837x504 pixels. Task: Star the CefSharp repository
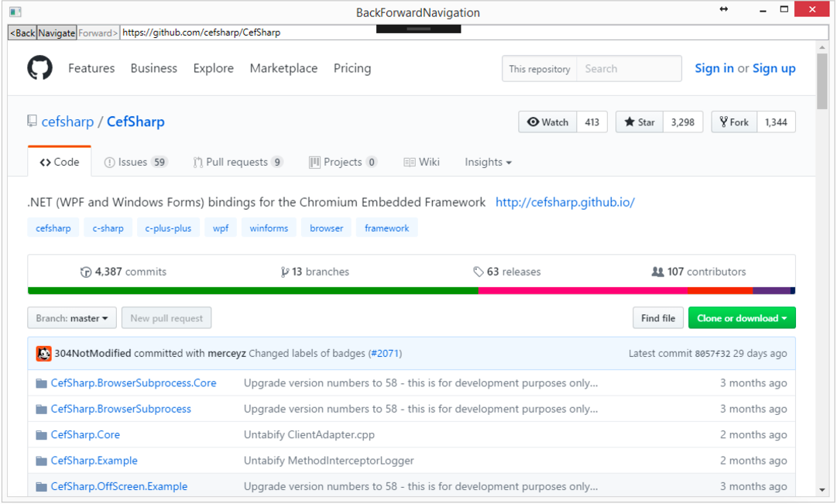click(x=640, y=122)
